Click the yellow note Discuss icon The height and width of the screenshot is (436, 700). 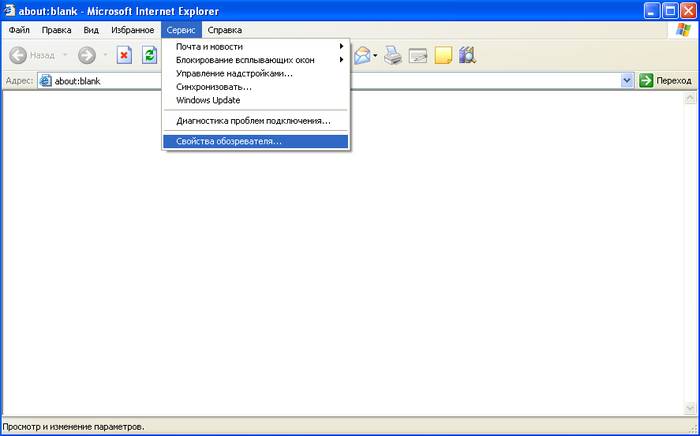tap(443, 56)
